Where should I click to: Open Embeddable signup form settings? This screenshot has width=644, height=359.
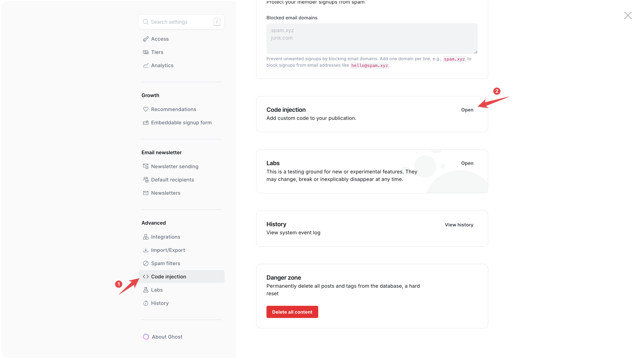coord(181,123)
